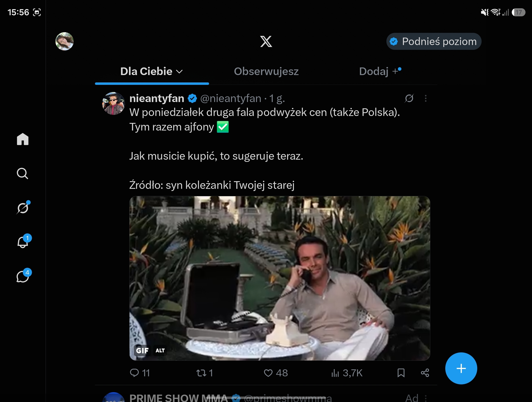Click the Podnieś poziom button
The height and width of the screenshot is (402, 532).
point(434,41)
